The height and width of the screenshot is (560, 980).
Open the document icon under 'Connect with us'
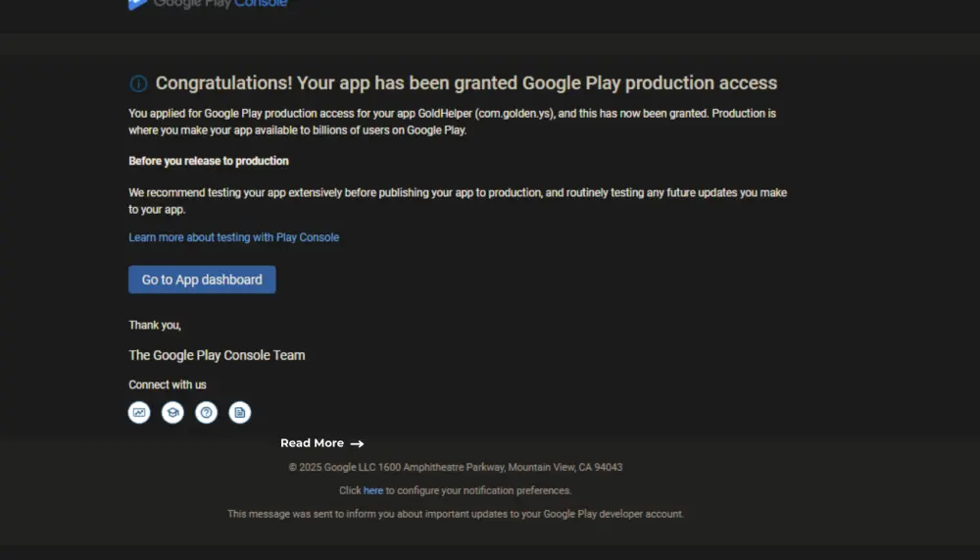[x=239, y=412]
